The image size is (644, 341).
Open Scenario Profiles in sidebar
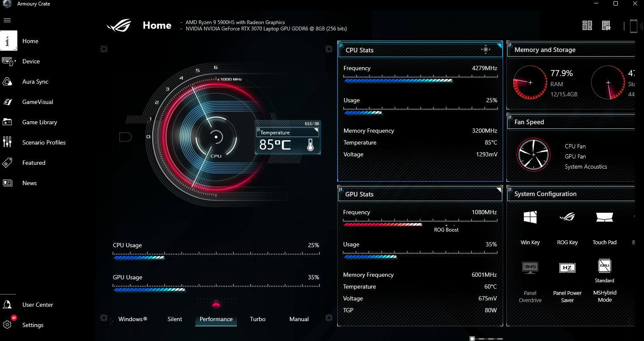click(44, 142)
